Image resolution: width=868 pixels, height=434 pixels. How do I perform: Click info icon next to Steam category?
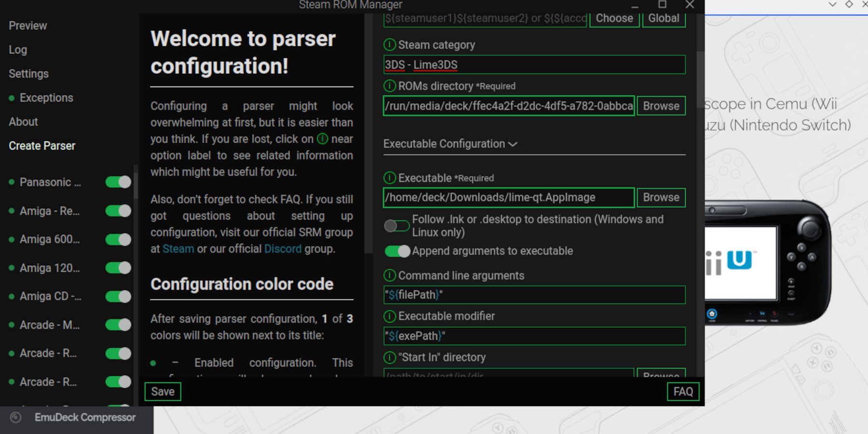pyautogui.click(x=390, y=45)
